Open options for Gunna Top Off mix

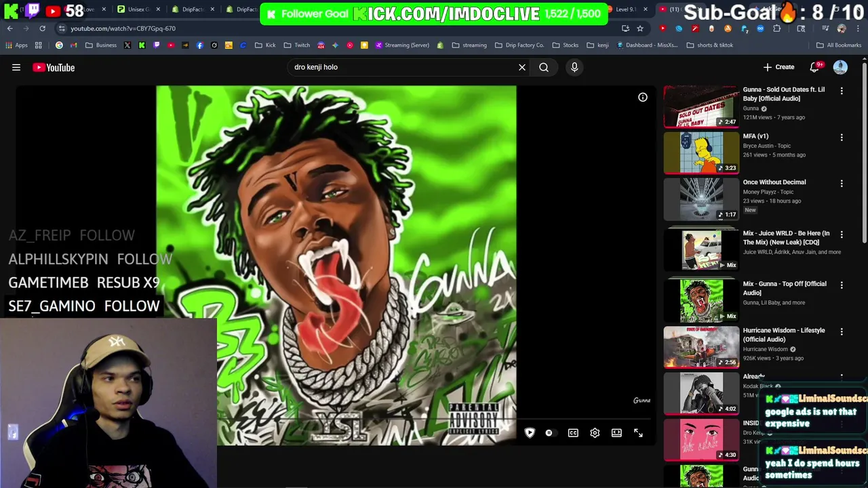(842, 285)
